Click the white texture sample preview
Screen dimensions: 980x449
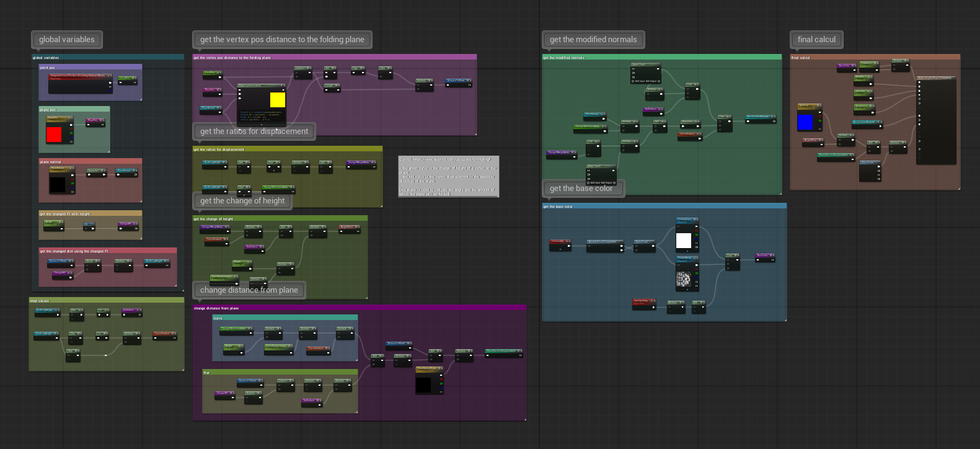[x=684, y=241]
